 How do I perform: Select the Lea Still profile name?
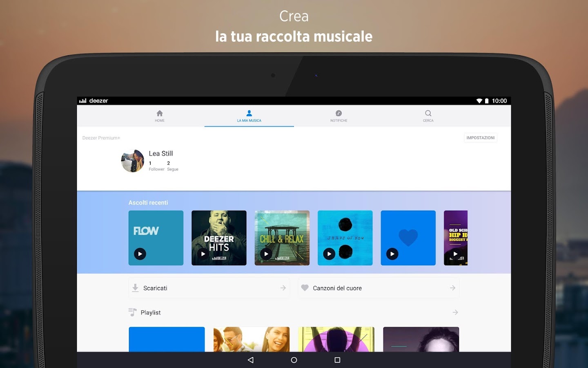[x=161, y=153]
